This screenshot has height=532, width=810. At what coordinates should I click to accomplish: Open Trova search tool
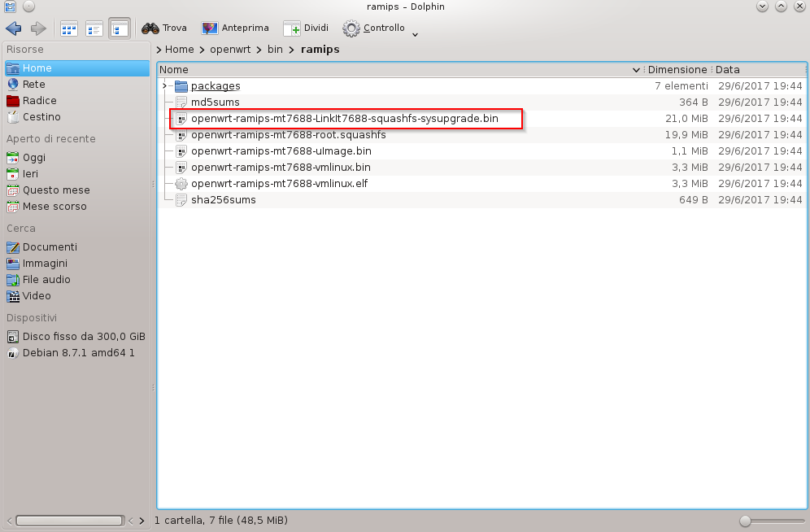164,28
